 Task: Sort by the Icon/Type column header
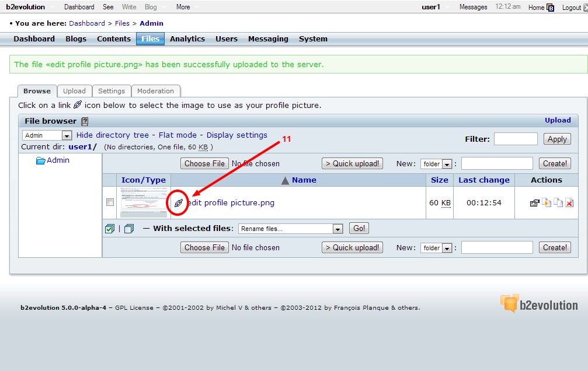coord(143,180)
